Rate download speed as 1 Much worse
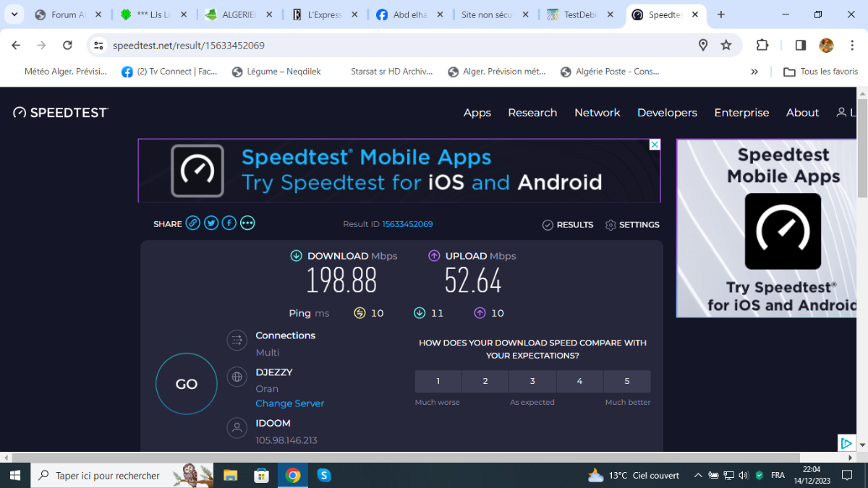Viewport: 868px width, 488px height. click(x=438, y=381)
